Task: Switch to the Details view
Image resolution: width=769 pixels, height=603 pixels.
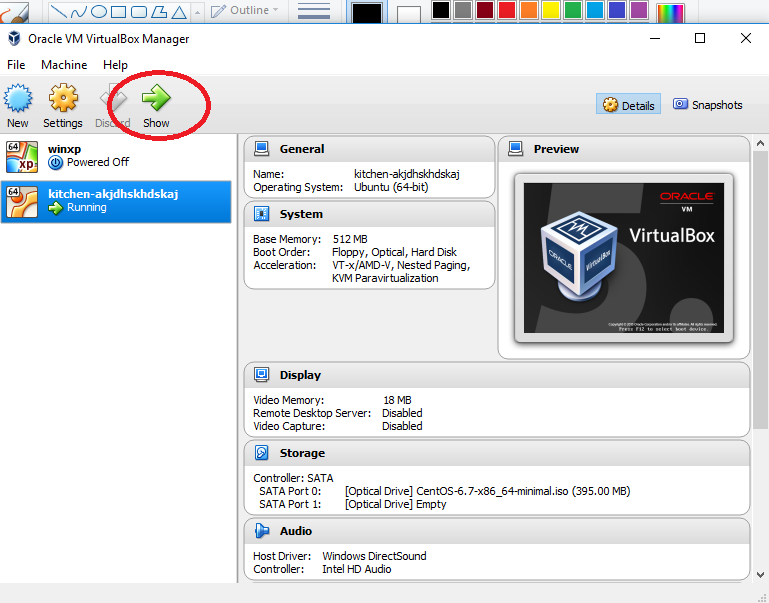Action: 628,104
